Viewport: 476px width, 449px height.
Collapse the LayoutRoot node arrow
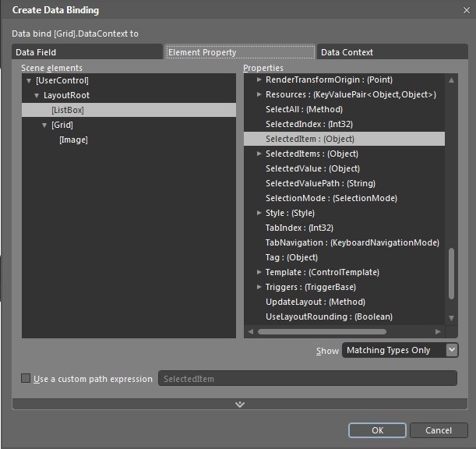point(37,96)
